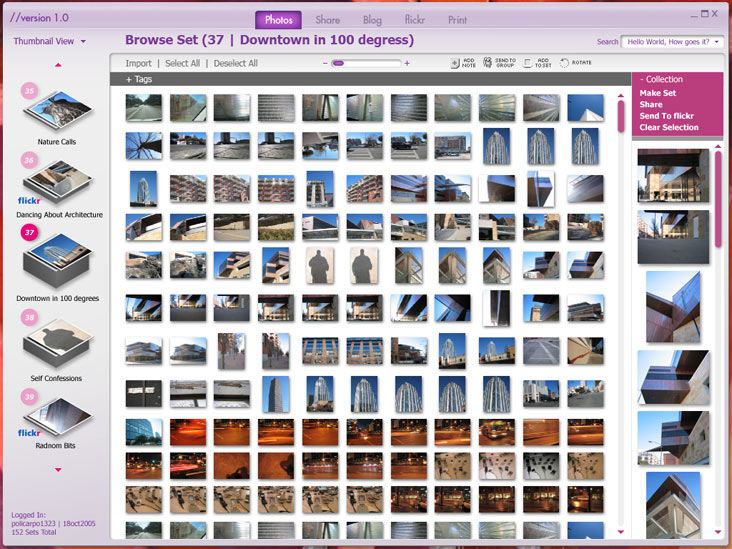
Task: Open the Self Confessions set stack
Action: pyautogui.click(x=58, y=343)
